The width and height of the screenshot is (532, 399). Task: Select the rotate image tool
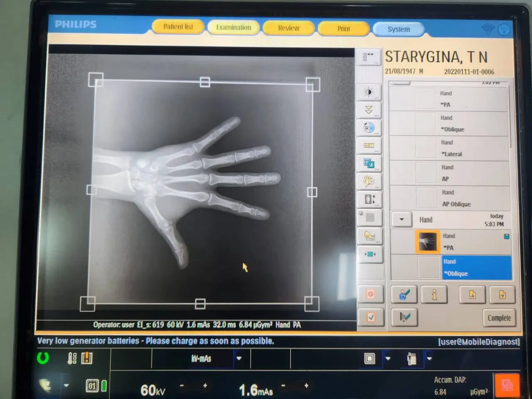[x=369, y=128]
